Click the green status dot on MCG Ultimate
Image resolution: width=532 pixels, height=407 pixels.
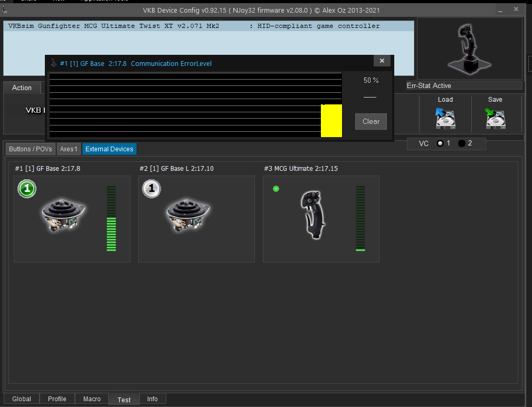[x=276, y=189]
